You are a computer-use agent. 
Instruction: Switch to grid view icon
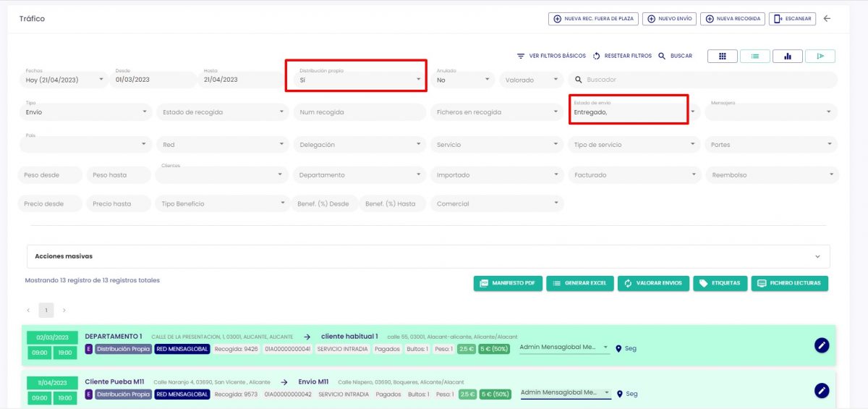pos(722,56)
